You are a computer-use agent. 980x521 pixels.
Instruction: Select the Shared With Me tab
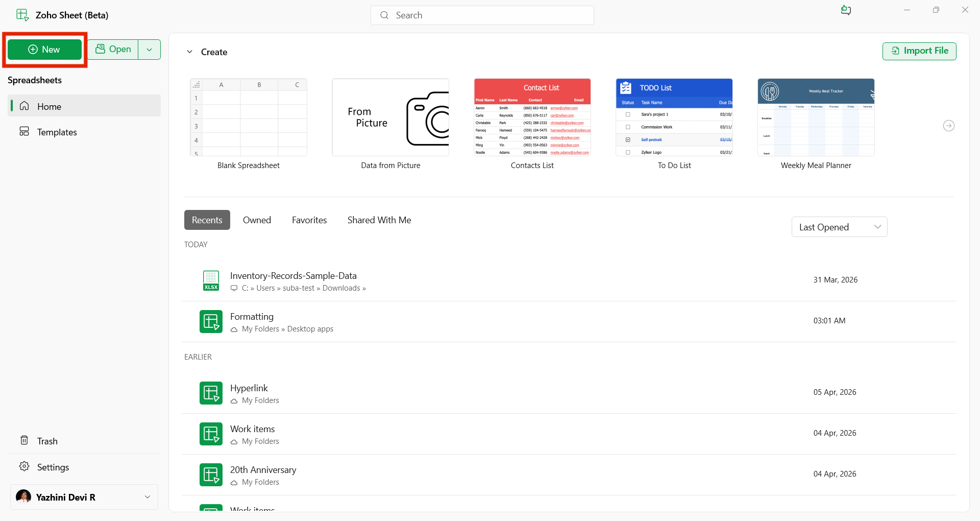pyautogui.click(x=379, y=220)
